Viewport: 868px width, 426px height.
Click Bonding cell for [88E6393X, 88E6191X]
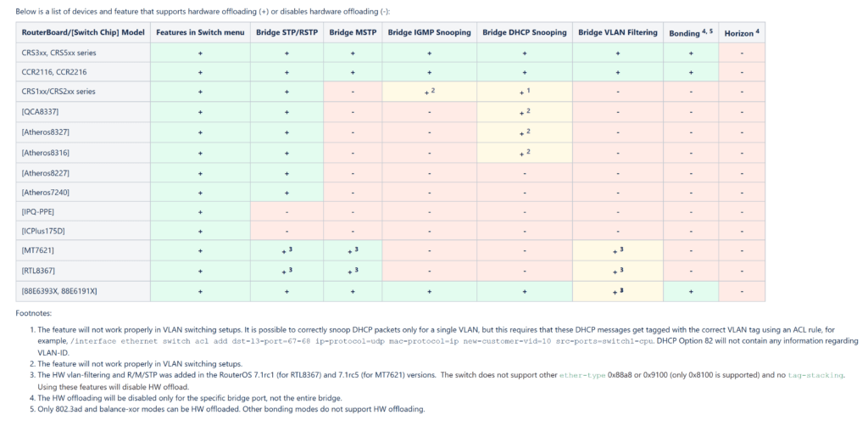point(691,291)
